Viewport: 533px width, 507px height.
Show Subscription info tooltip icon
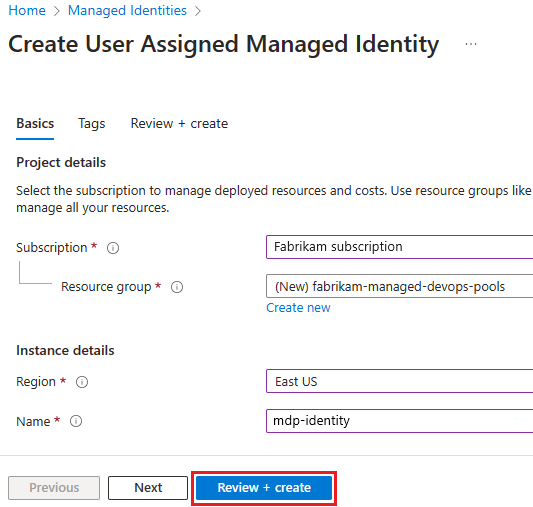tap(113, 248)
